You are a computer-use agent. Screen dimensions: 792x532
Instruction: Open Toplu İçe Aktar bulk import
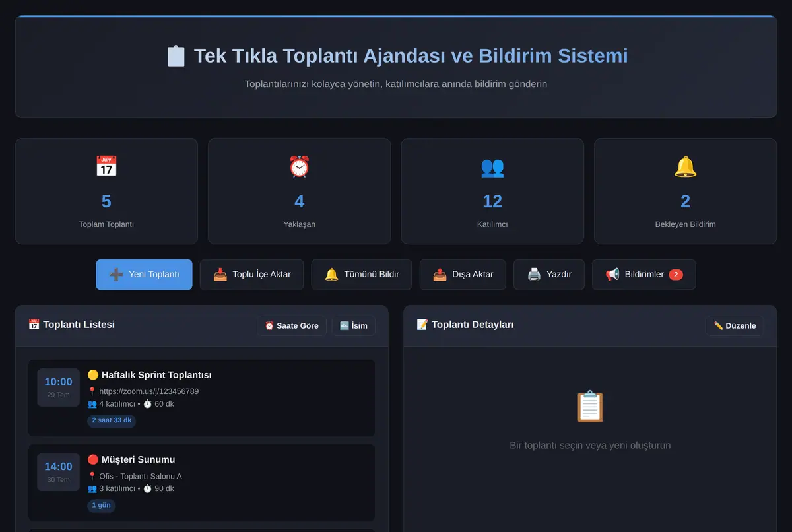tap(252, 275)
